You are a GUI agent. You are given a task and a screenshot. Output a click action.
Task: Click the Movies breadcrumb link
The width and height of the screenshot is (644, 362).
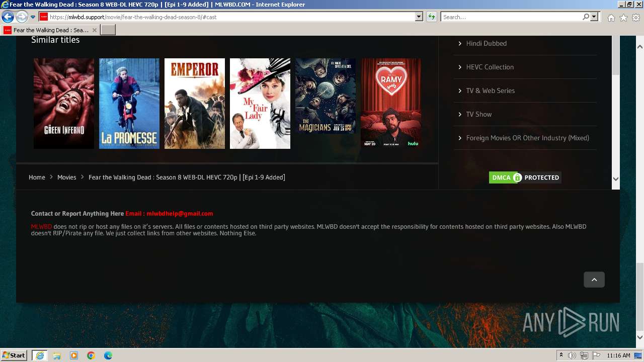(x=66, y=177)
